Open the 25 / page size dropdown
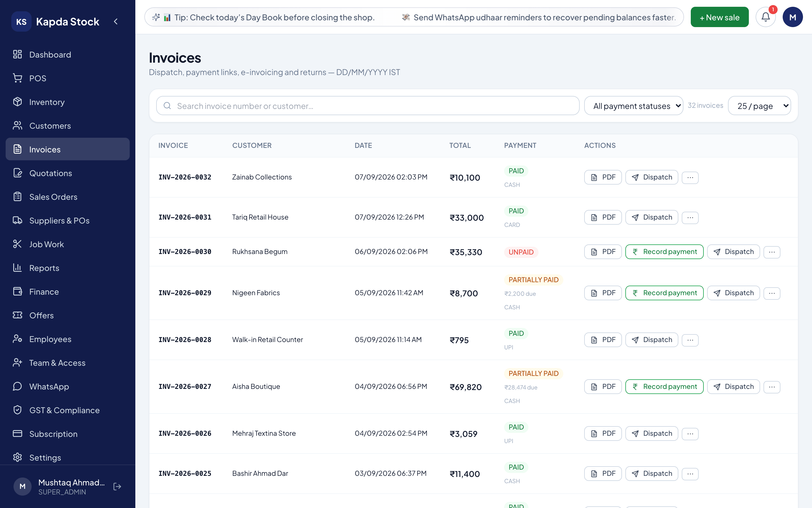The width and height of the screenshot is (812, 508). 759,106
